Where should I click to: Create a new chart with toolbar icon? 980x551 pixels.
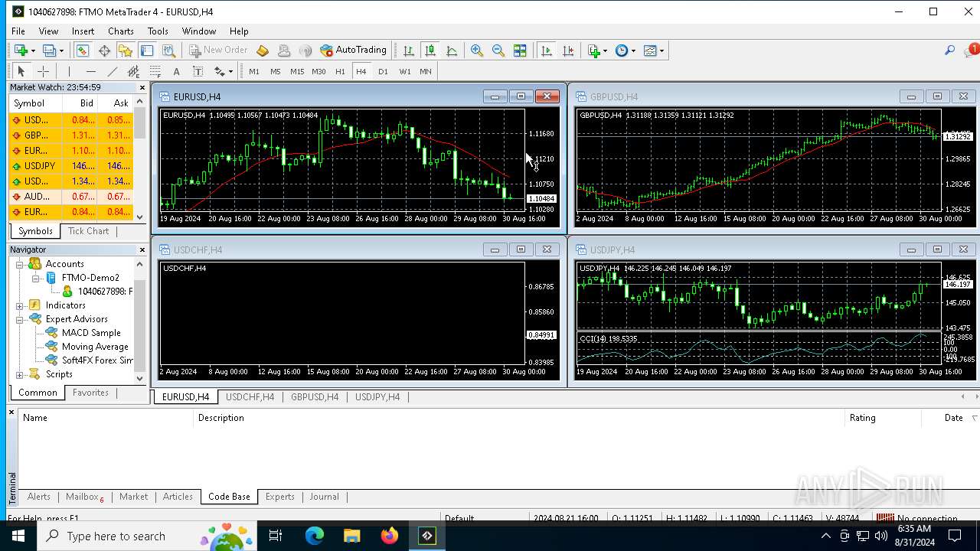[x=20, y=51]
